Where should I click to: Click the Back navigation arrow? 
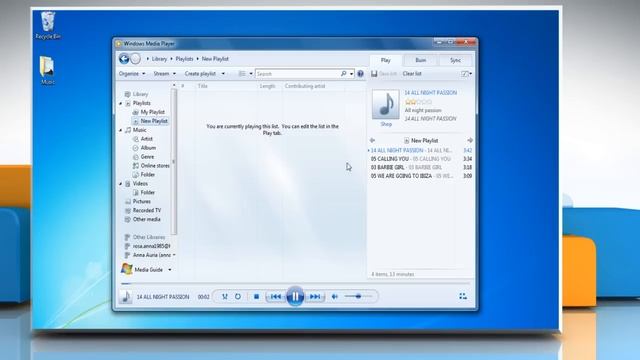pos(124,59)
